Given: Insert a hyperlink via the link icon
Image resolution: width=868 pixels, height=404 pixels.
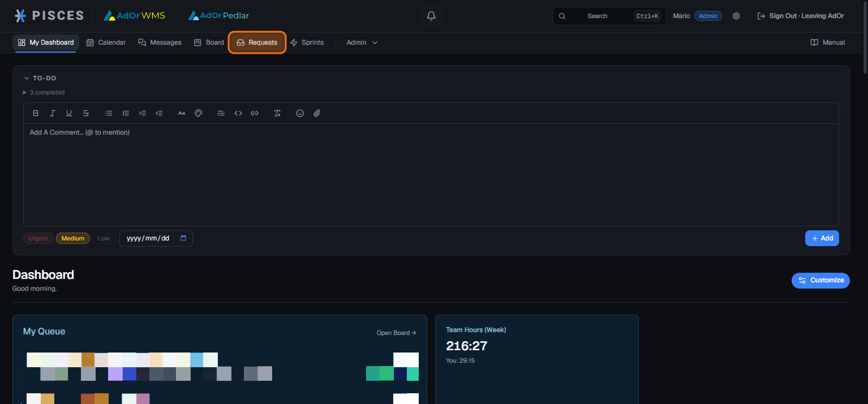Looking at the screenshot, I should 255,113.
